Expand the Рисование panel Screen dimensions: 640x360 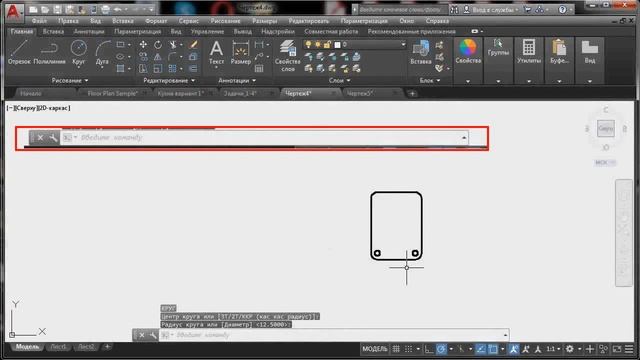(x=70, y=80)
